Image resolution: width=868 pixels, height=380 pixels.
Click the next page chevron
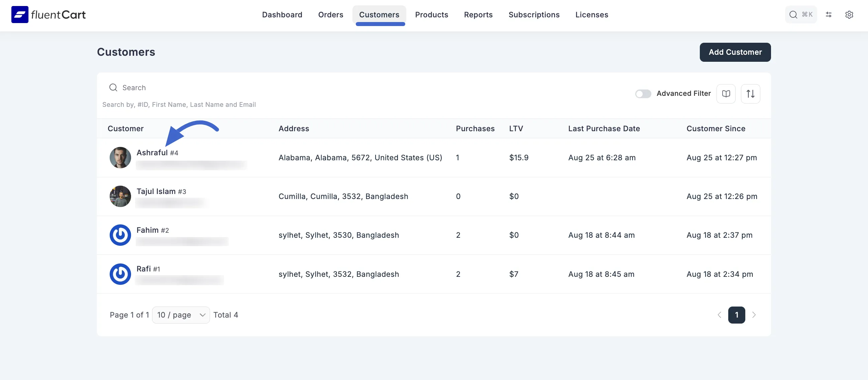(x=754, y=315)
